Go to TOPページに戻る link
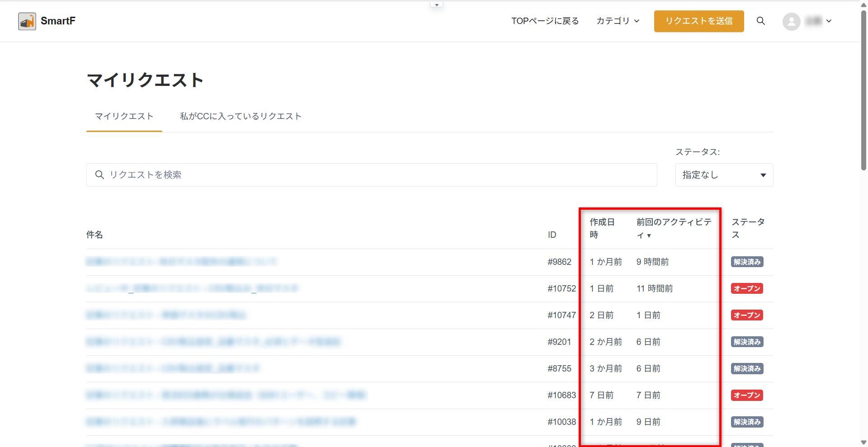 click(545, 21)
